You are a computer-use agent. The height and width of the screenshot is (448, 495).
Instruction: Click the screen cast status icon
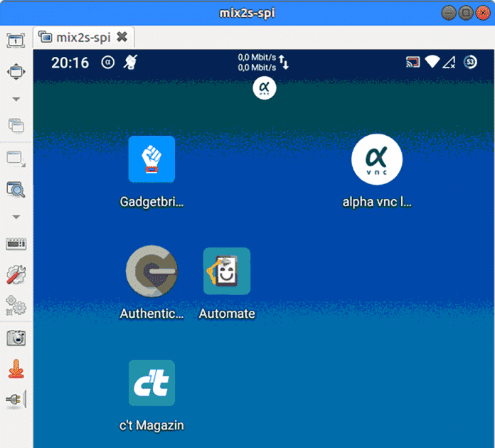point(413,62)
